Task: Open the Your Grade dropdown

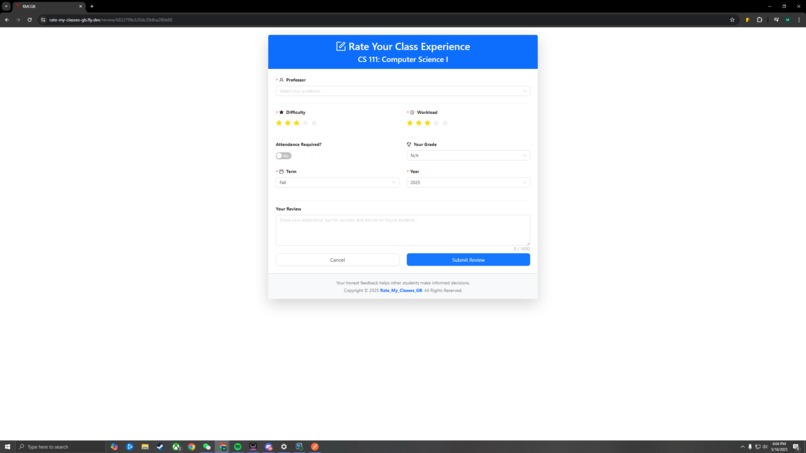Action: pos(468,155)
